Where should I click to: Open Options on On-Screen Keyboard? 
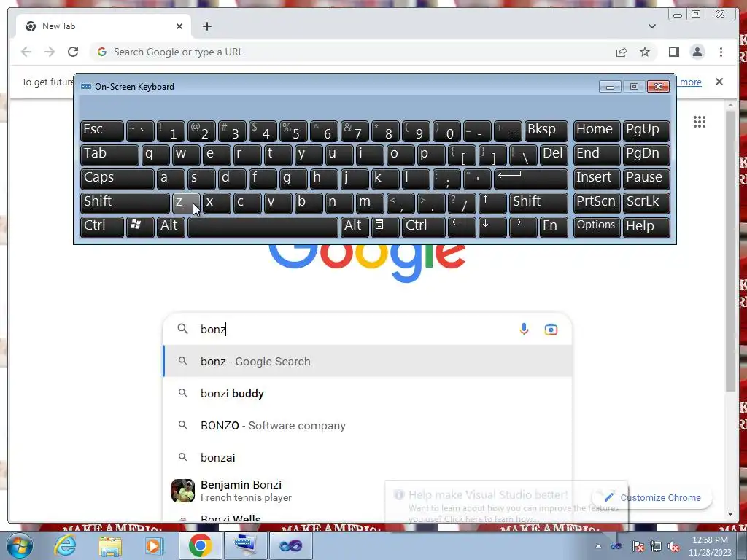tap(597, 227)
